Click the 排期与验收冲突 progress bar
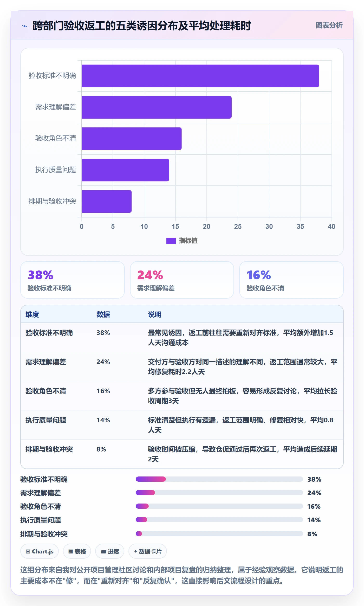Screen dimensions: 364x606 coord(219,534)
